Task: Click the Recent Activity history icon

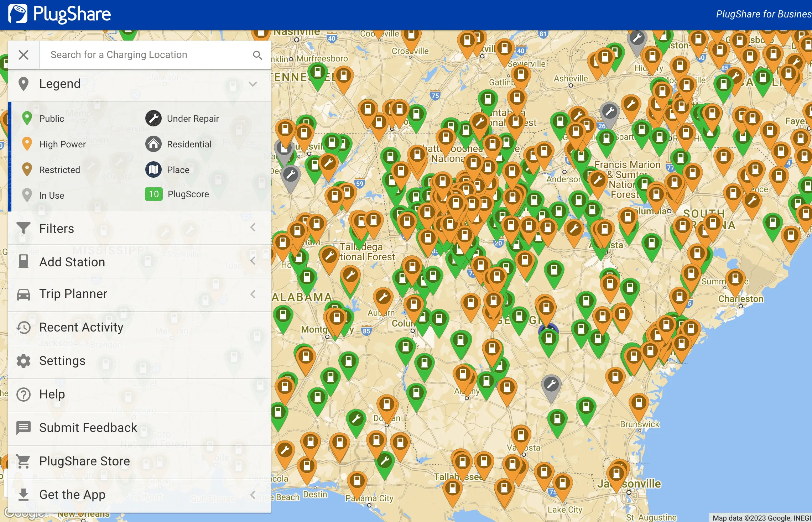Action: [24, 327]
